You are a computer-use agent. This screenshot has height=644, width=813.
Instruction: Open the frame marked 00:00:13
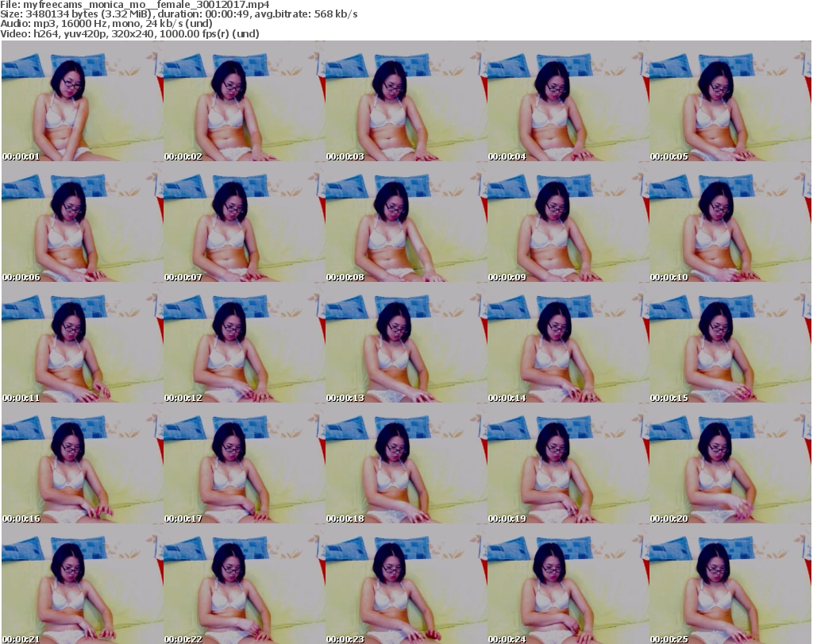pyautogui.click(x=406, y=343)
